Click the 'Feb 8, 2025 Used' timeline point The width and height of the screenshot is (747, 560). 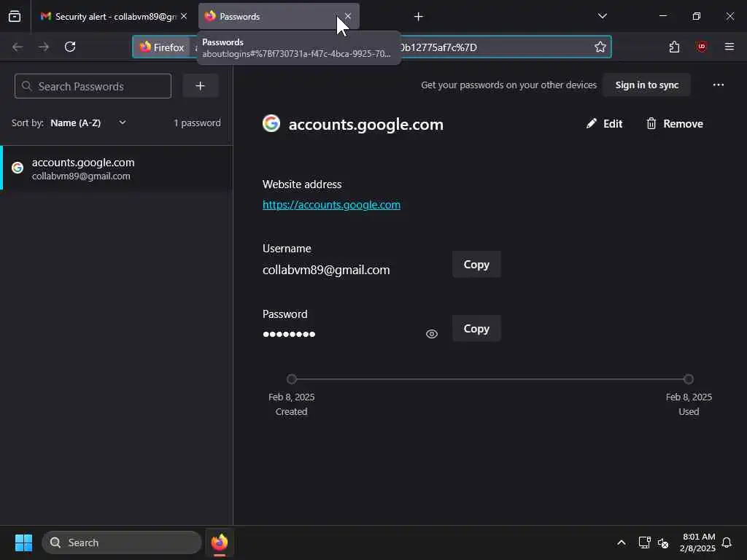(689, 379)
